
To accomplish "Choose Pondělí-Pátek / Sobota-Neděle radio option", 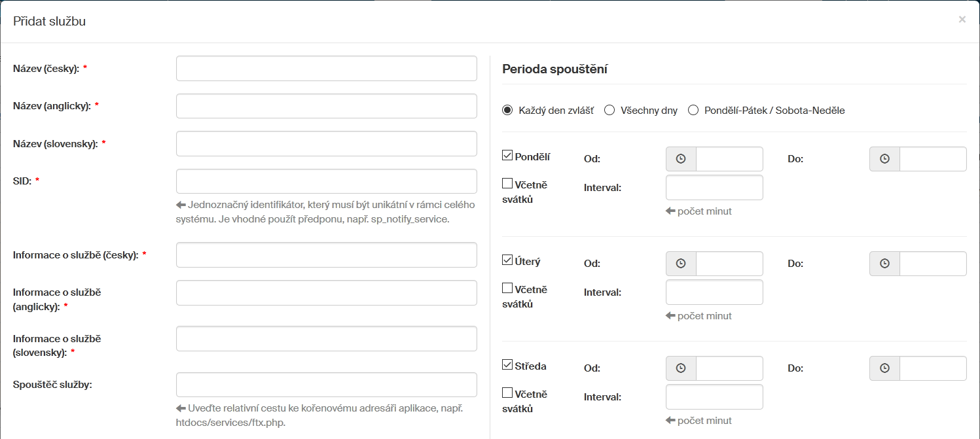I will click(x=694, y=111).
